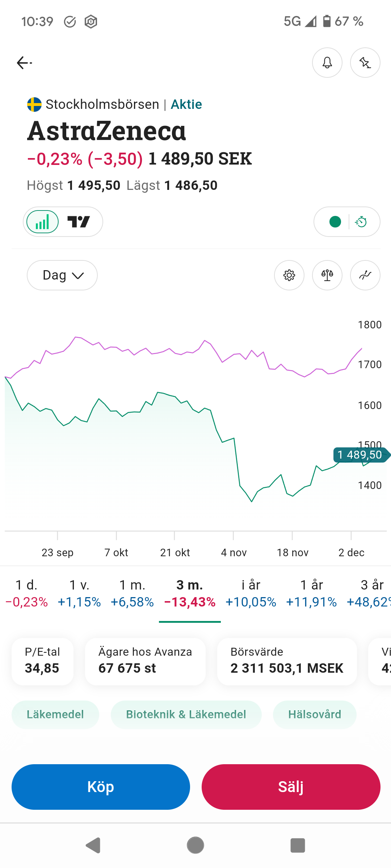Open the Aktie link next to Stockholmsbörsen
Image resolution: width=391 pixels, height=868 pixels.
pos(186,105)
